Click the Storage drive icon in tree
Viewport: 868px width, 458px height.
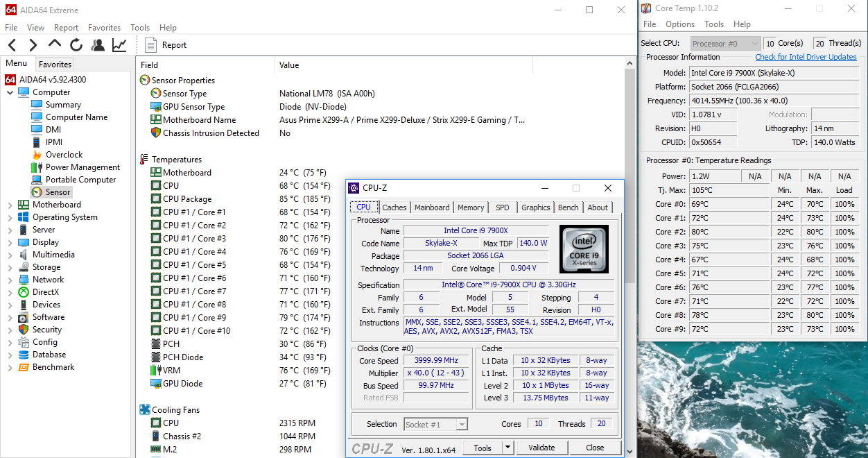coord(24,267)
